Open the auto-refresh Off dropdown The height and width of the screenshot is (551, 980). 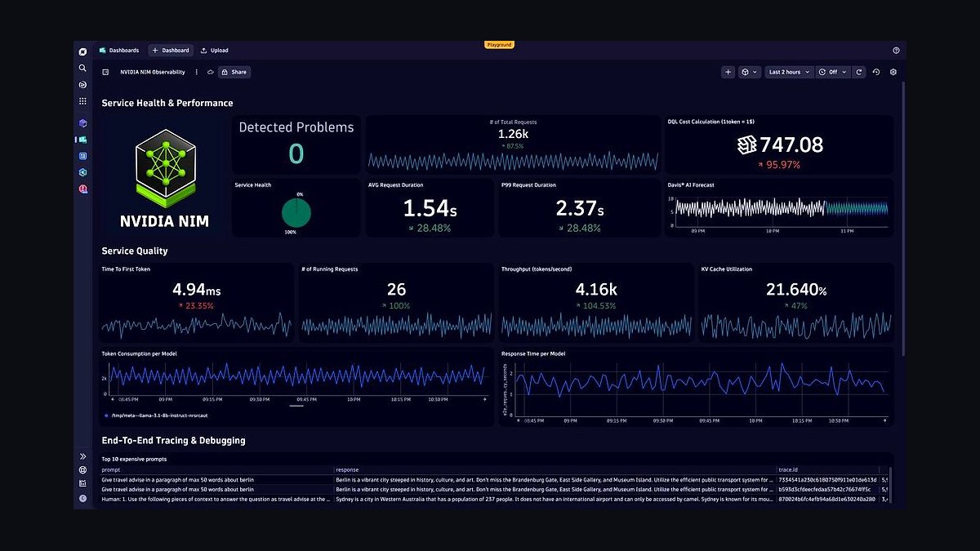pos(834,72)
